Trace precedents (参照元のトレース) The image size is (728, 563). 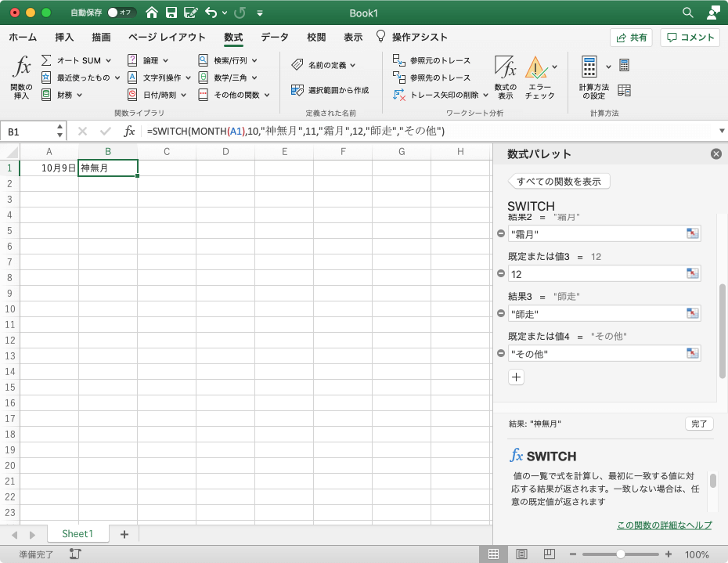coord(431,60)
